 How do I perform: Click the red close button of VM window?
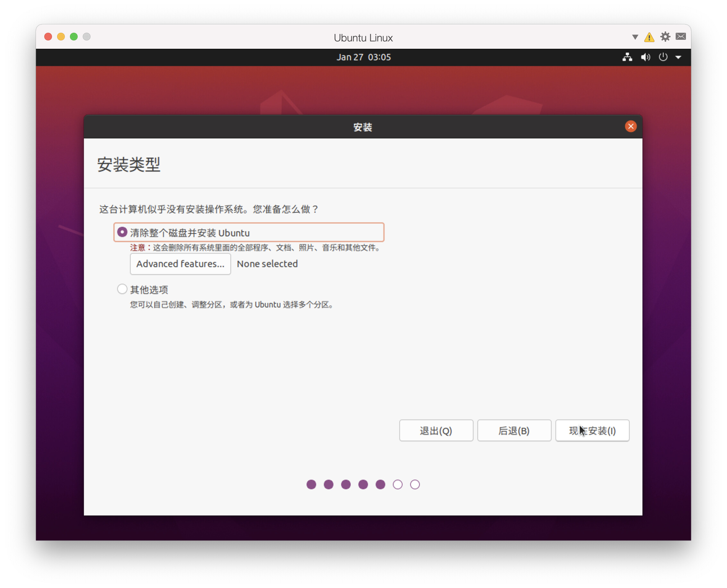point(48,37)
